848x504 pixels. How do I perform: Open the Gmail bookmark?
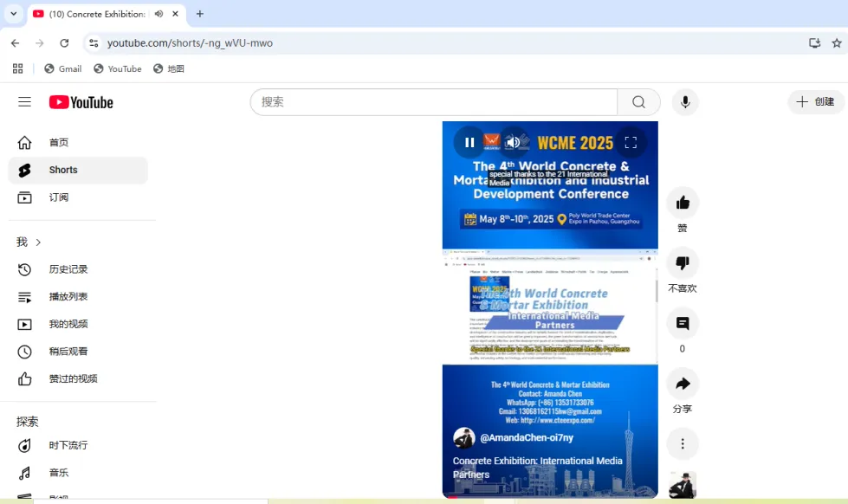tap(63, 68)
